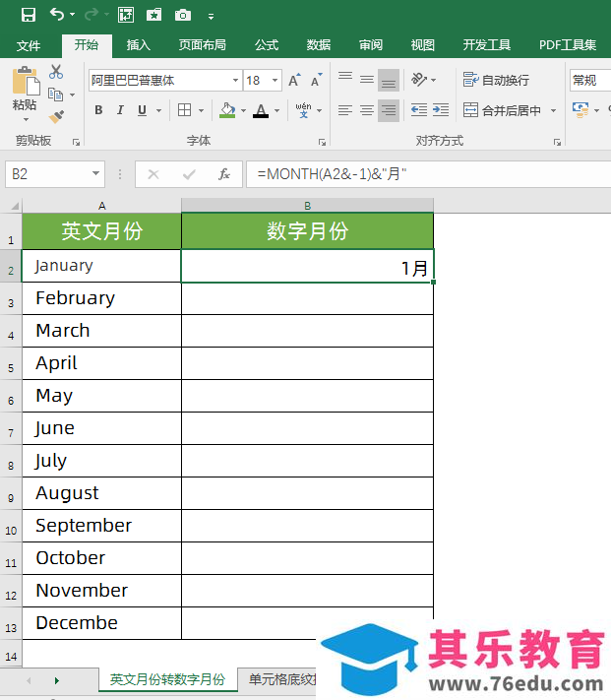Open the PDF工具集 ribbon tab

tap(568, 45)
